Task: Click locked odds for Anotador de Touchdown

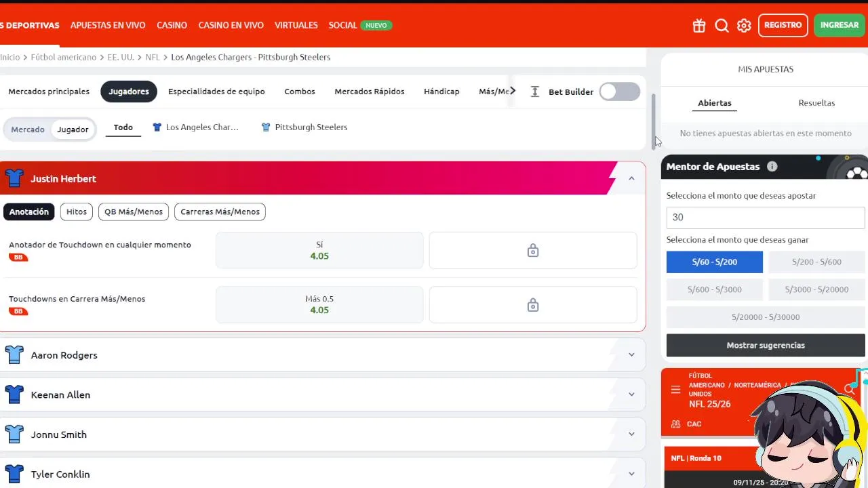Action: (x=533, y=250)
